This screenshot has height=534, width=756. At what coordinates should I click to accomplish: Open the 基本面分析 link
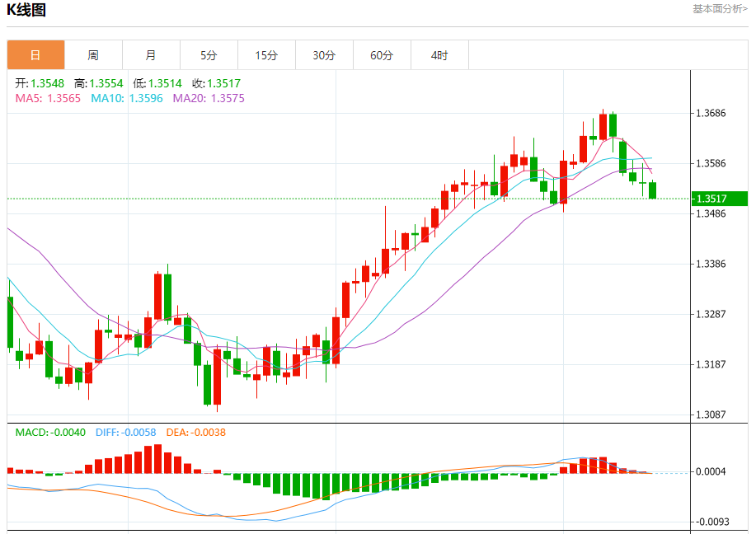click(720, 9)
